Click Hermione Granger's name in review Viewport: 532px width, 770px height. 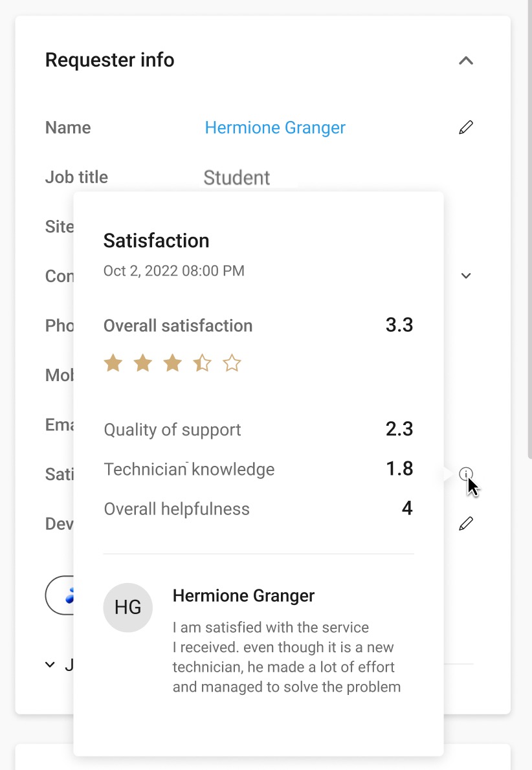[243, 596]
